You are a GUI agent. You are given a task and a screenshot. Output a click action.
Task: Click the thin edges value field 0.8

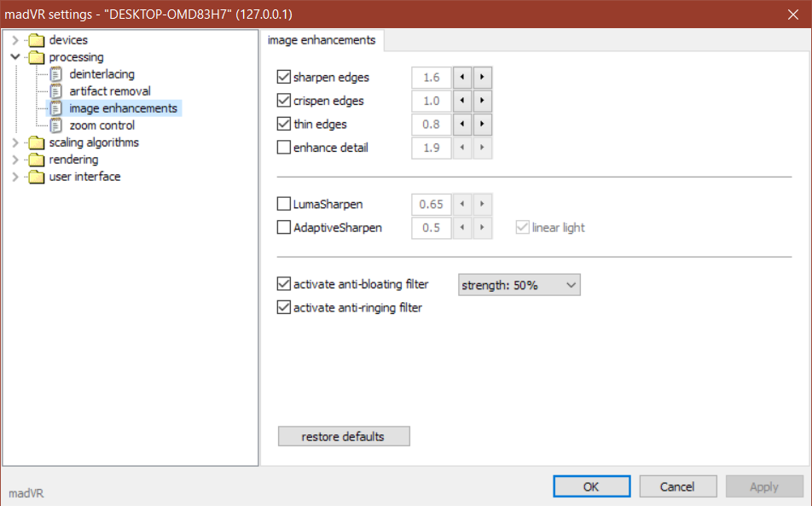pyautogui.click(x=432, y=125)
